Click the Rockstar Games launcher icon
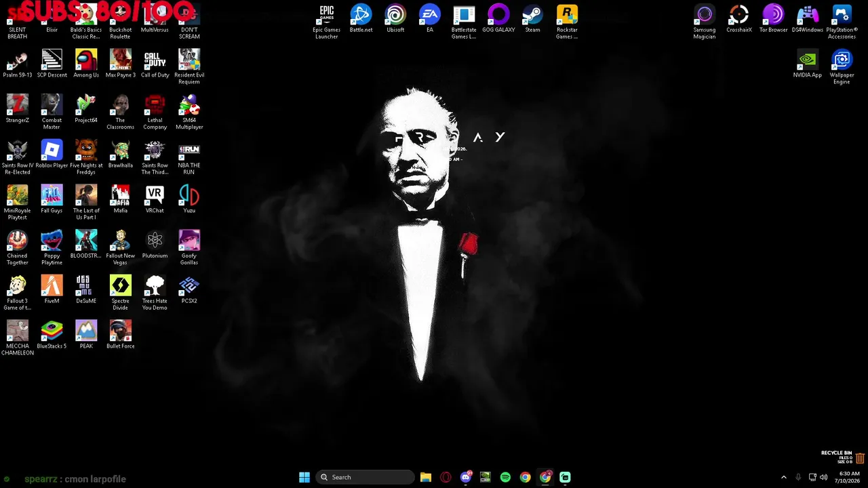Image resolution: width=868 pixels, height=488 pixels. (x=567, y=22)
